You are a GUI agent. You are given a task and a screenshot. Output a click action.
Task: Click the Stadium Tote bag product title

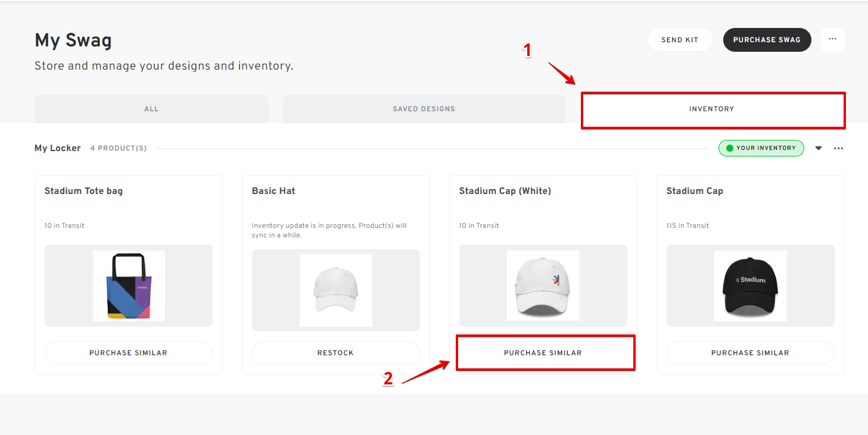point(83,190)
